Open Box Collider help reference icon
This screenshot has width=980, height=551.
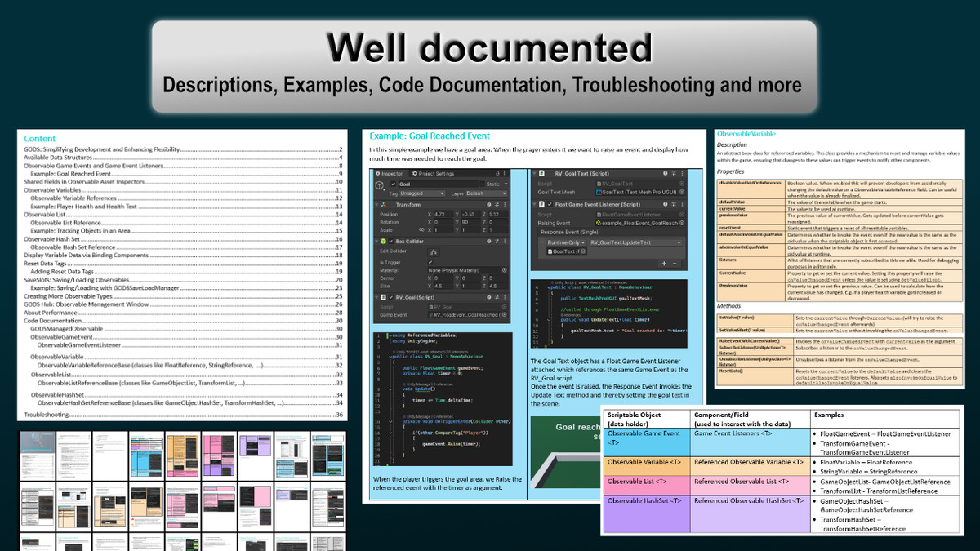click(x=489, y=242)
